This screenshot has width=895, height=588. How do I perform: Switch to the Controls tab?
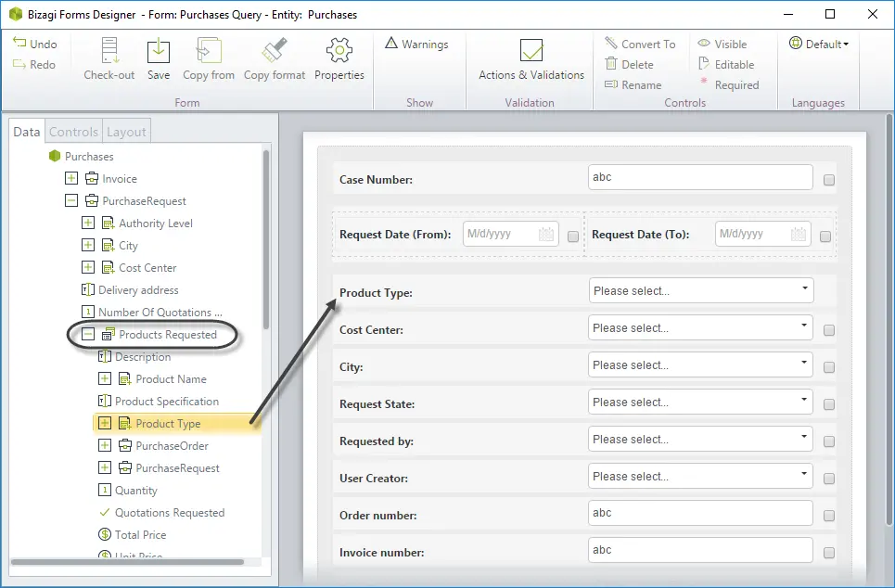coord(73,132)
